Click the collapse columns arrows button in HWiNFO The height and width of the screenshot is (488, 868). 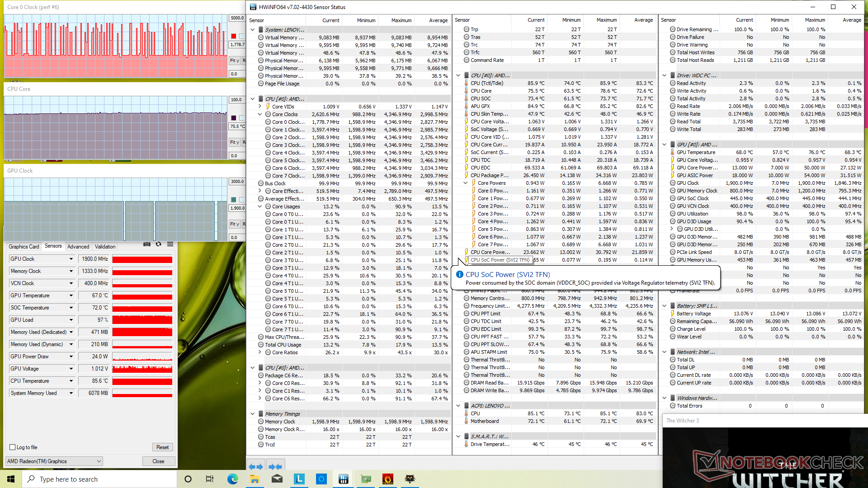pyautogui.click(x=275, y=466)
